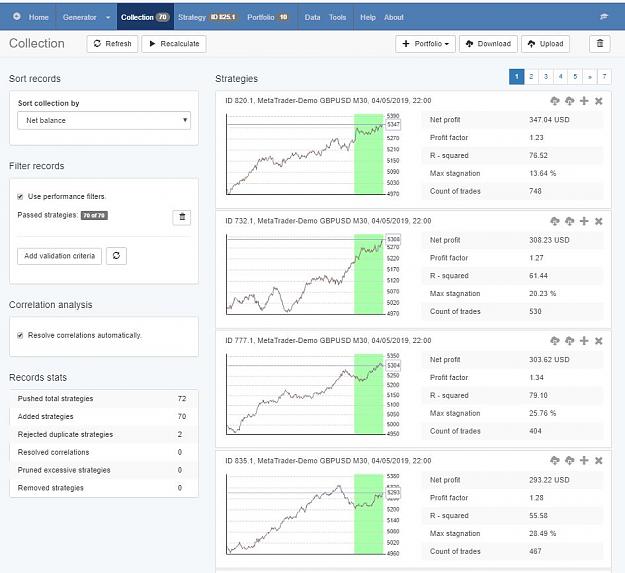The image size is (625, 573).
Task: Open the Portfolio 10 tab
Action: pyautogui.click(x=267, y=17)
